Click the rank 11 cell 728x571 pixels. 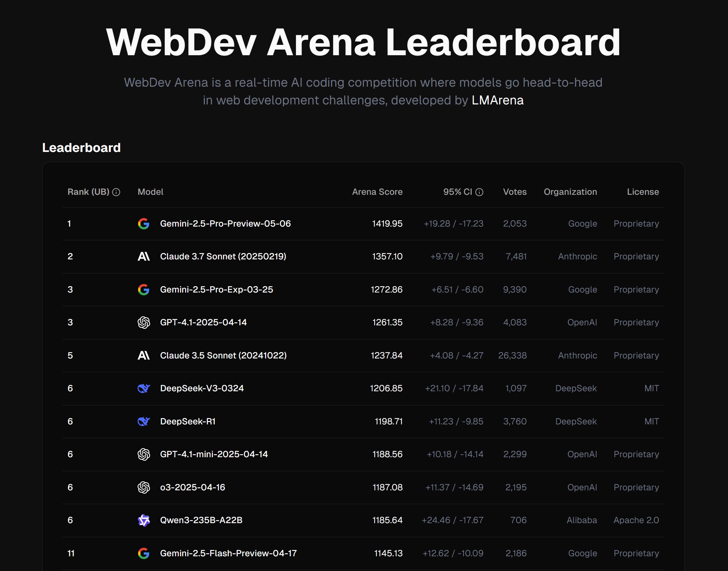(x=71, y=553)
